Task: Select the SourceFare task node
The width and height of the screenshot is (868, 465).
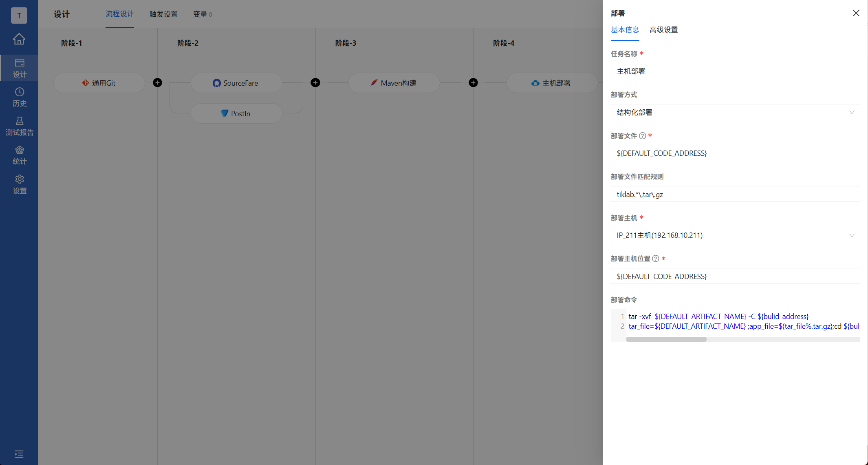Action: 236,83
